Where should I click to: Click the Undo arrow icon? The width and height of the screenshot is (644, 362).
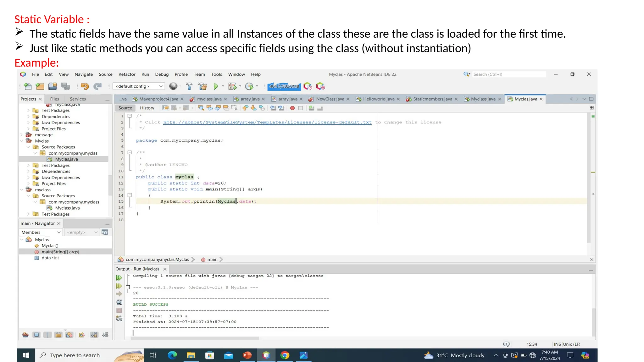[85, 86]
